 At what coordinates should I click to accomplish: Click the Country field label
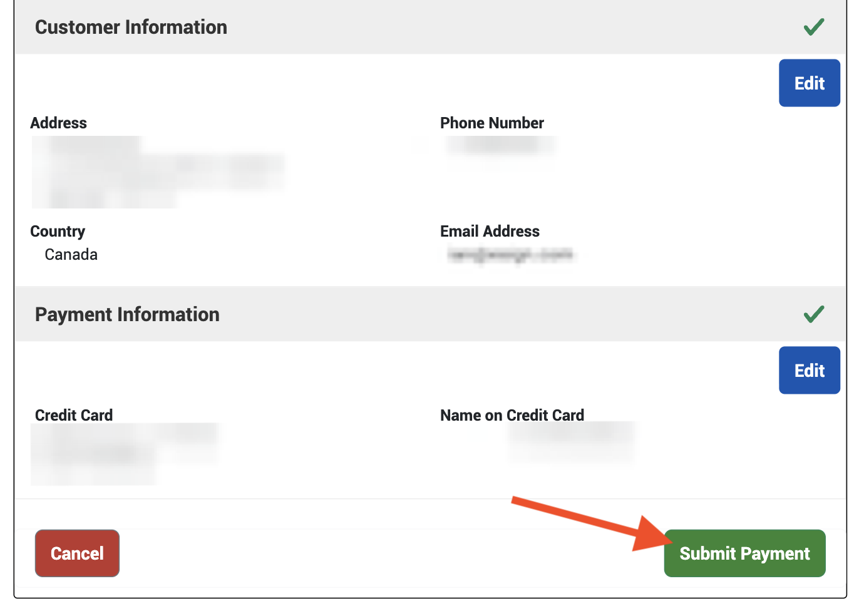(58, 232)
